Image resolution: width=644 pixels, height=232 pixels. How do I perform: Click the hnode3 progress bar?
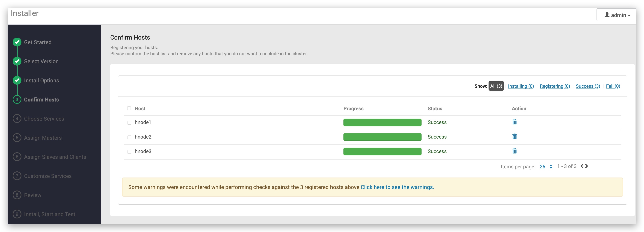point(382,151)
